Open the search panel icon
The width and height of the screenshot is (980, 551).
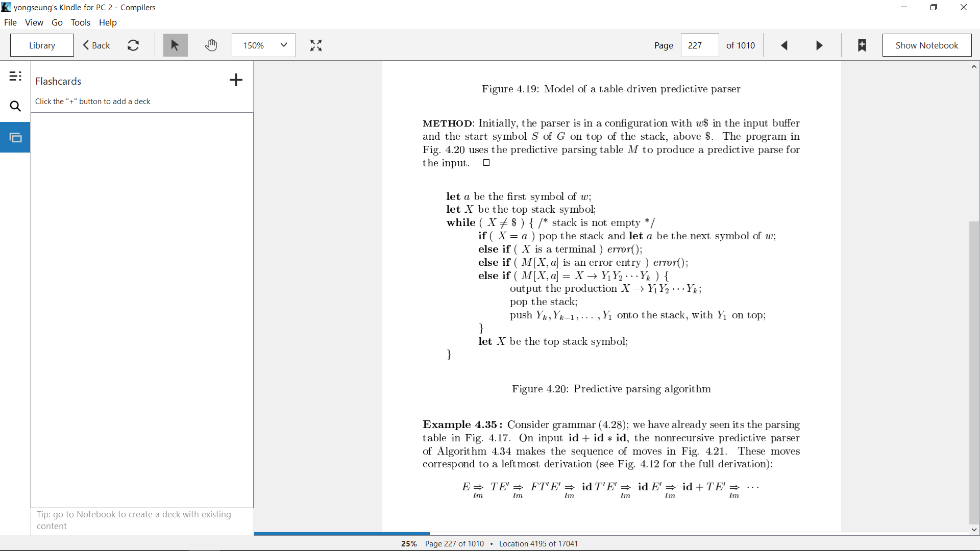point(15,107)
